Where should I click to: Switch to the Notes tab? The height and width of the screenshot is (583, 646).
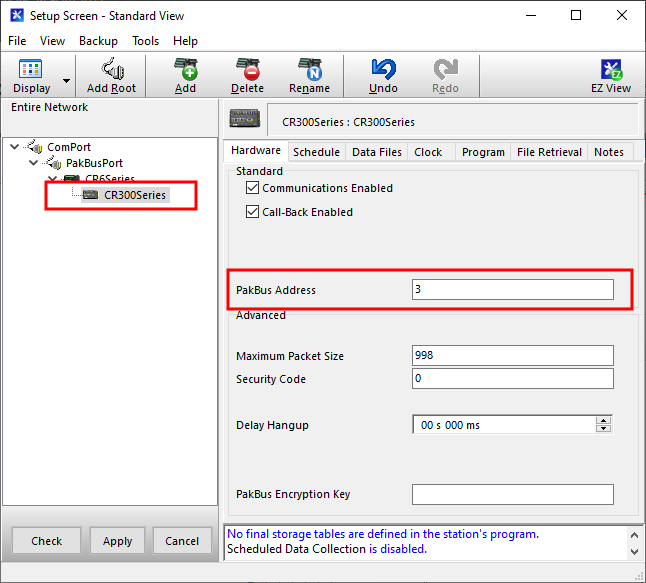click(609, 152)
